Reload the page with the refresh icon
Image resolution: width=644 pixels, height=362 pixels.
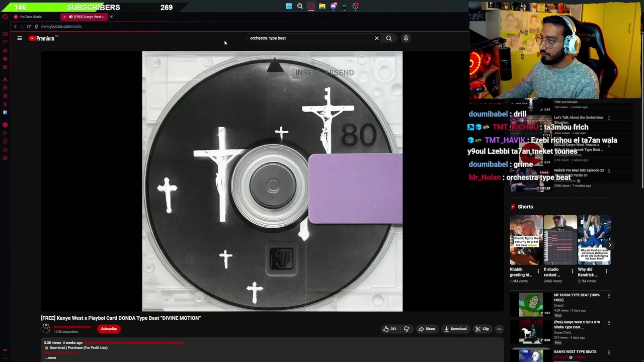pos(29,26)
